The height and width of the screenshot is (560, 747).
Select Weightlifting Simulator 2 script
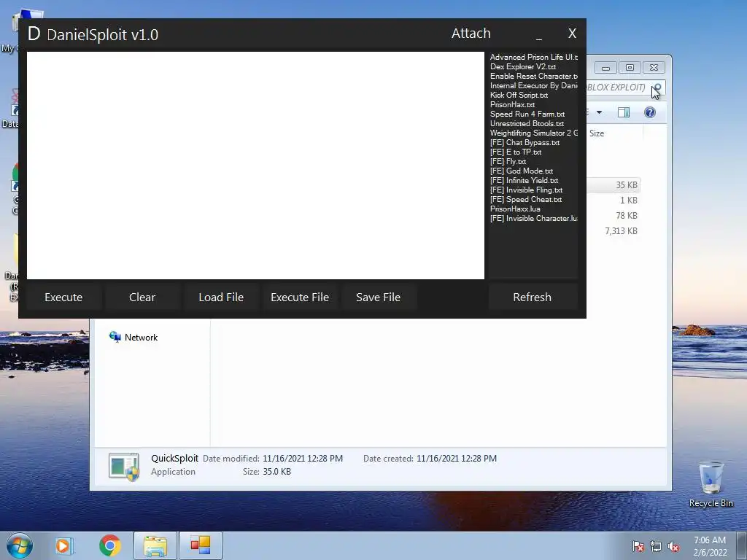533,133
